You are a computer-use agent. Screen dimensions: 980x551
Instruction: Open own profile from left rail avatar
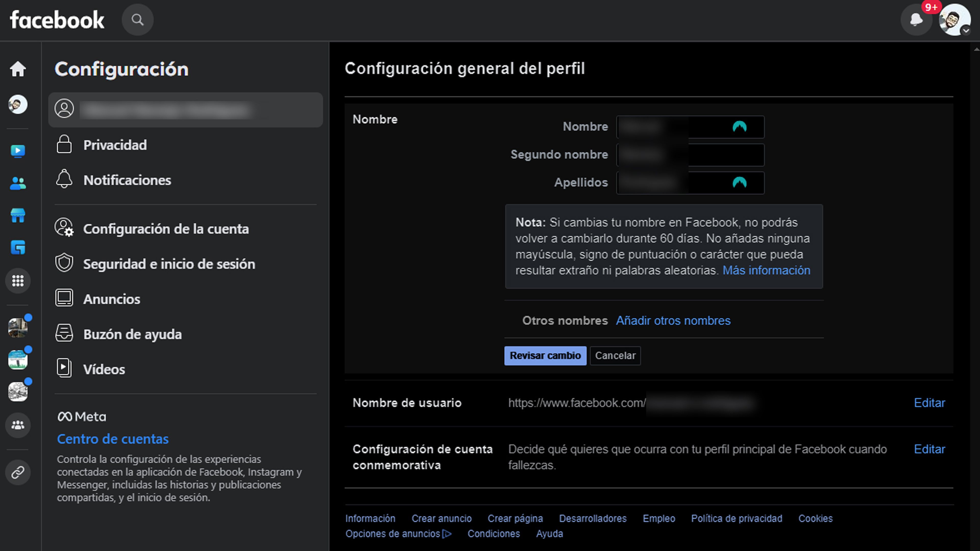click(18, 104)
